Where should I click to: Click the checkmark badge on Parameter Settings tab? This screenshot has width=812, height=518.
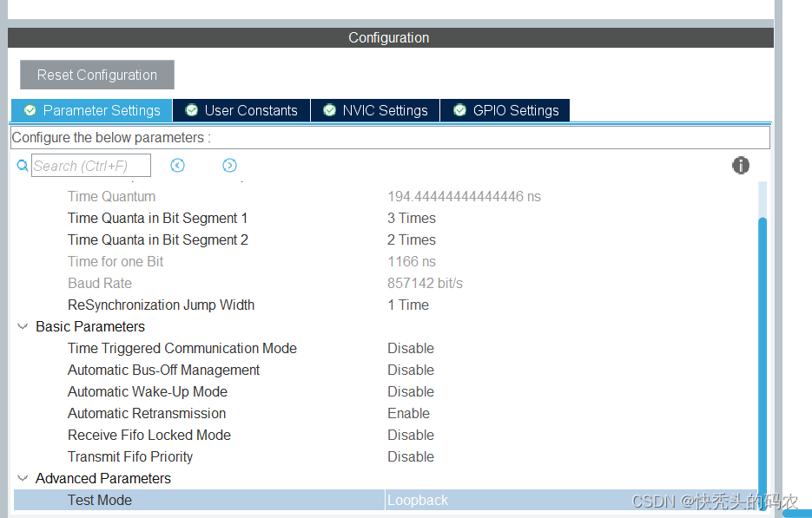pyautogui.click(x=30, y=110)
